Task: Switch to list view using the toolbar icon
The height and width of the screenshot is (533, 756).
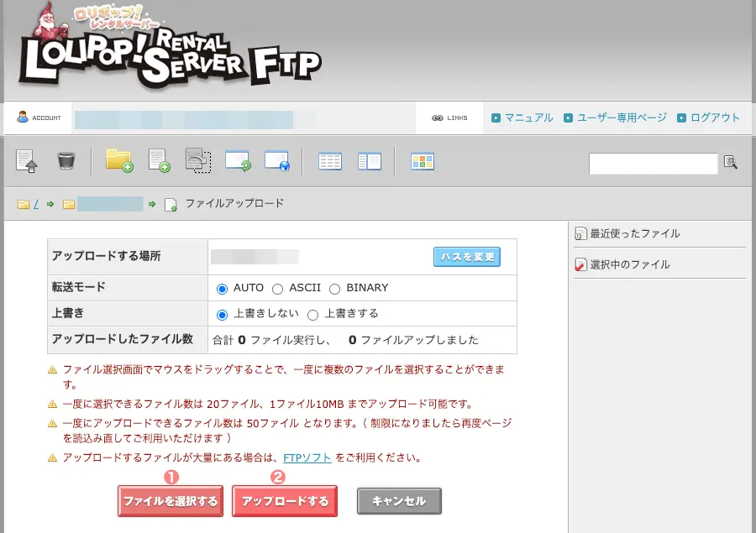Action: pos(330,160)
